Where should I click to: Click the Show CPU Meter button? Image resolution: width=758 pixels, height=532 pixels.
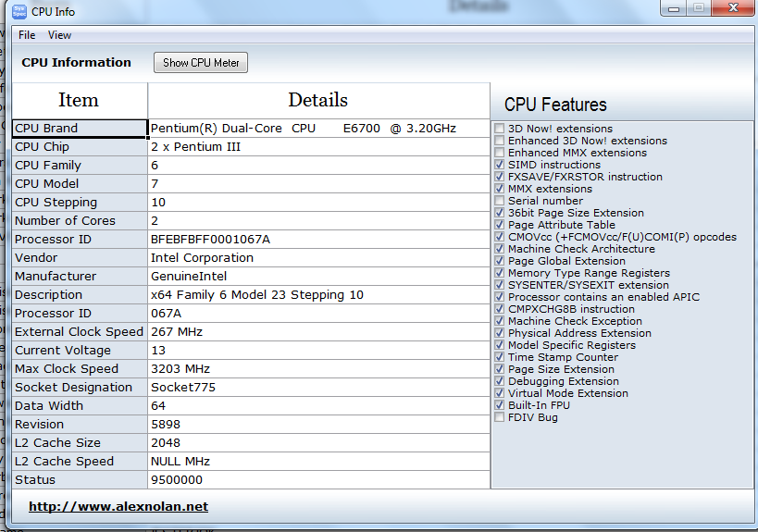coord(201,63)
